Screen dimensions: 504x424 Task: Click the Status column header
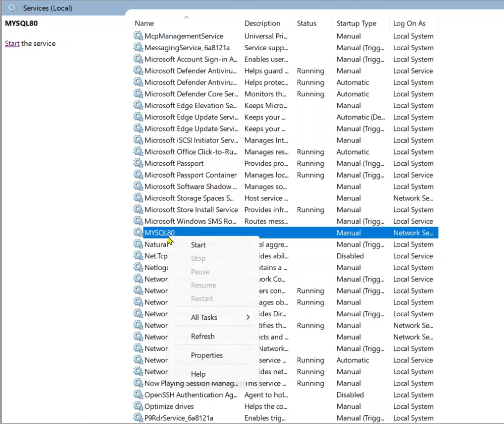[307, 23]
